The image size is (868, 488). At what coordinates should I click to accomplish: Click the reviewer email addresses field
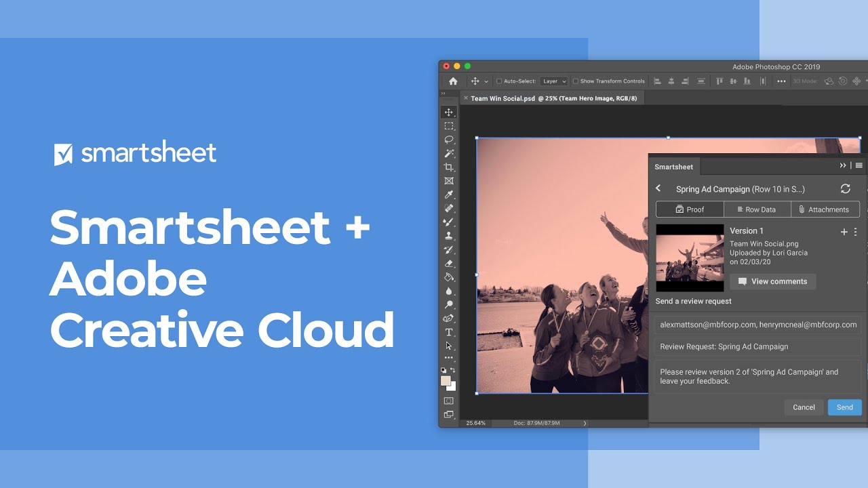pos(758,325)
